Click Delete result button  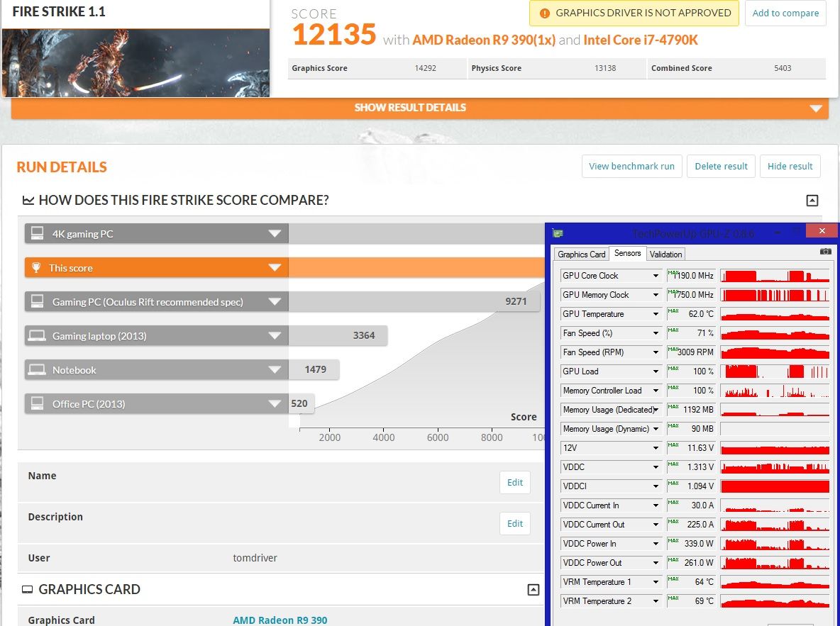[x=721, y=167]
